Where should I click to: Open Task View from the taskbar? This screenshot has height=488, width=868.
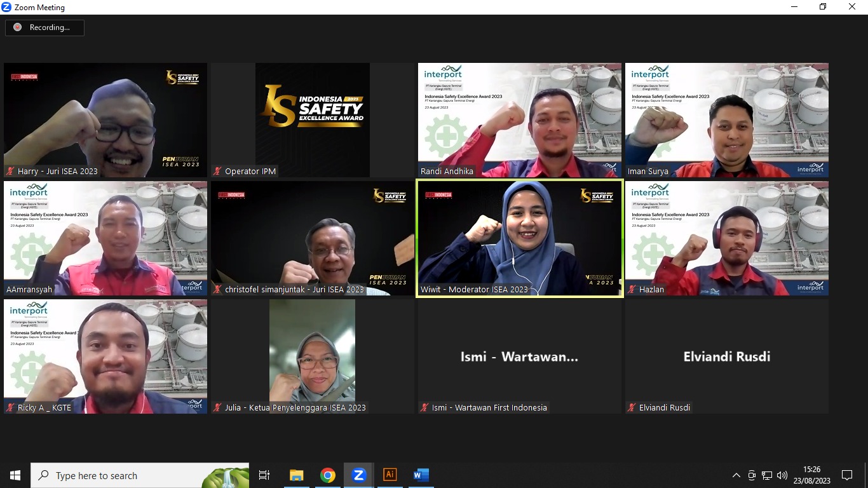click(264, 475)
